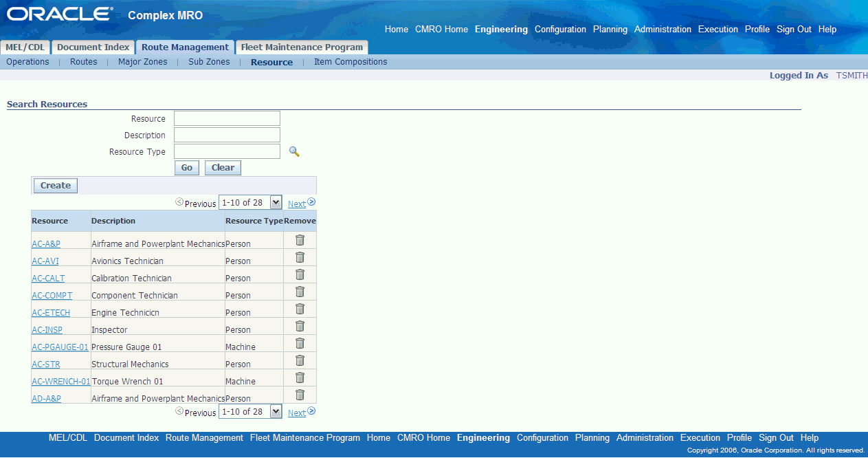Open AC-INSP resource link
868x458 pixels.
[x=47, y=330]
